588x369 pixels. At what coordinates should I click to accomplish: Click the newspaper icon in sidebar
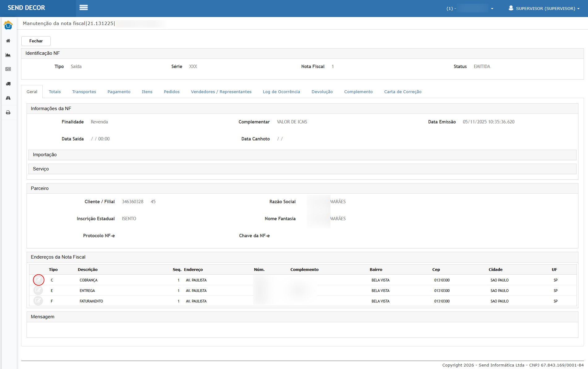[8, 69]
